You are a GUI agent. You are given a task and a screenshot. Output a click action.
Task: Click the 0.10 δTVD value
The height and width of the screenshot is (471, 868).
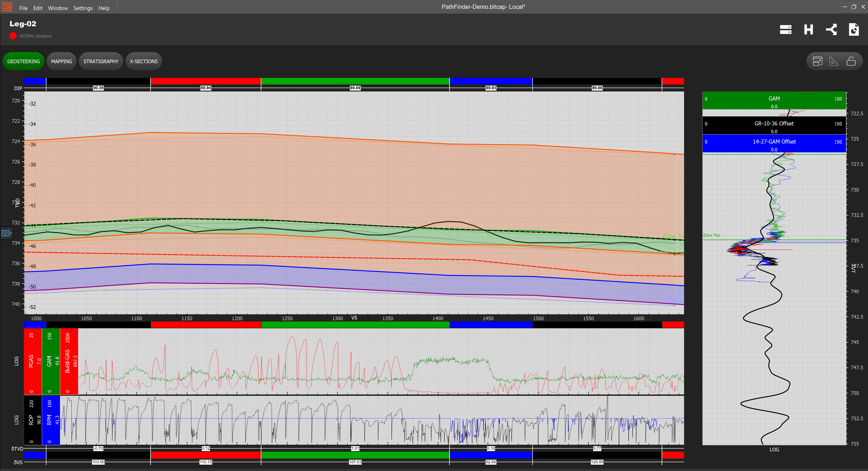[x=491, y=448]
